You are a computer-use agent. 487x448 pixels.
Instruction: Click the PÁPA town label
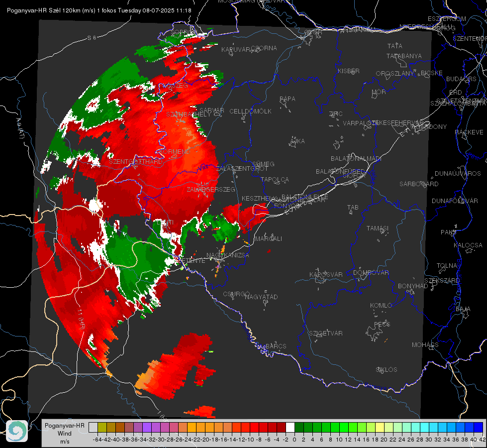288,99
